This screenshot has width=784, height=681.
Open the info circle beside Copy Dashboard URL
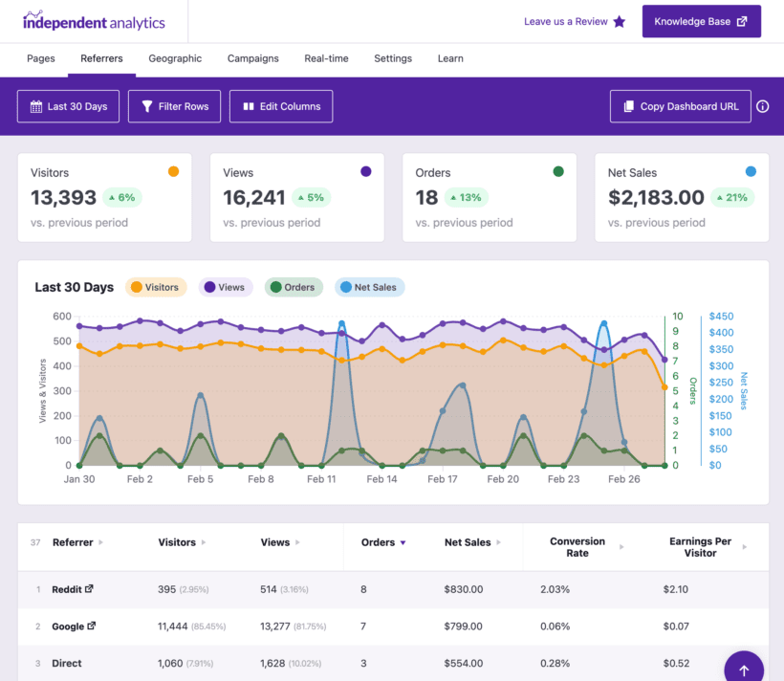coord(762,106)
